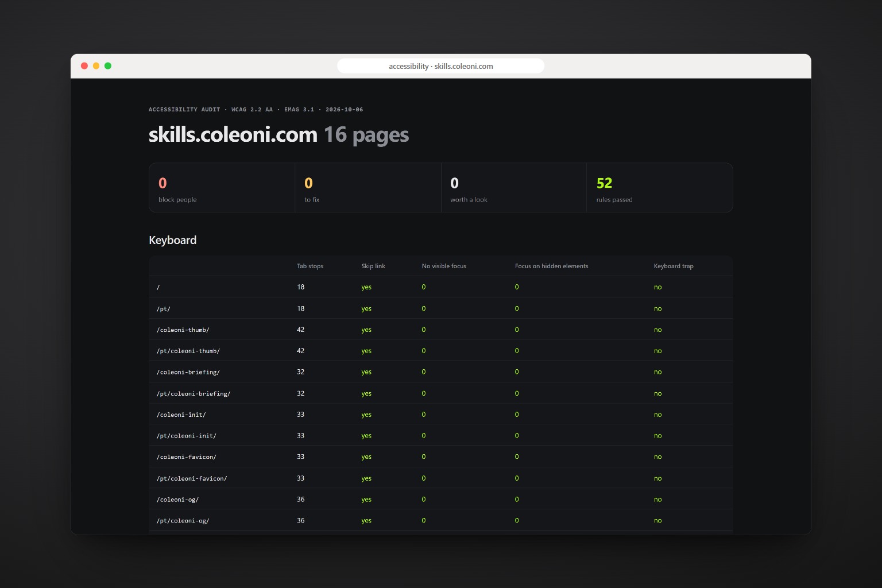Image resolution: width=882 pixels, height=588 pixels.
Task: Click the "/coleoni-thumb/" path without pt prefix
Action: pyautogui.click(x=183, y=330)
